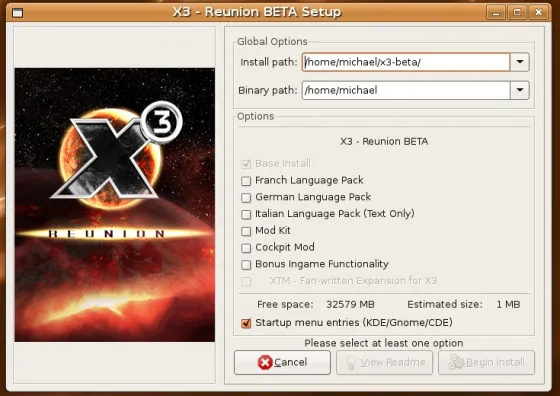Screen dimensions: 560x396
Task: Click the 'Estimated size:' label
Action: coord(445,305)
